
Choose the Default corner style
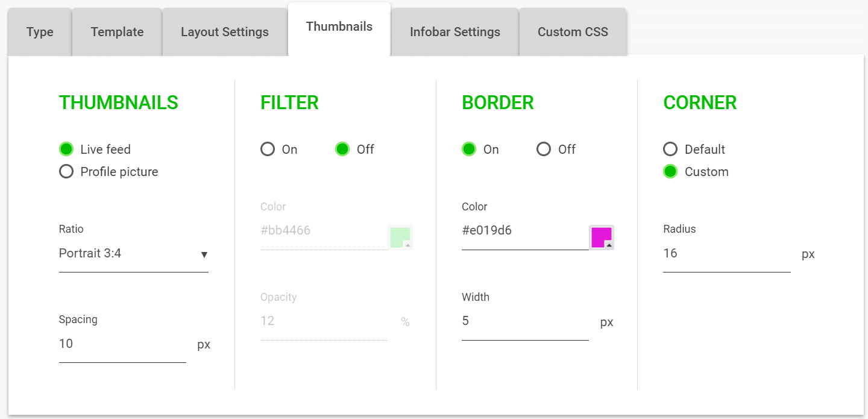(670, 149)
